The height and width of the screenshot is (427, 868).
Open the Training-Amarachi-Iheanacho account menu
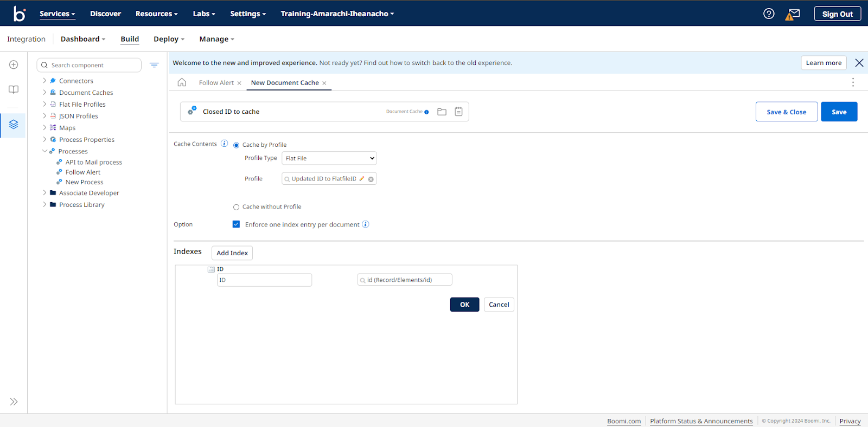[x=337, y=14]
